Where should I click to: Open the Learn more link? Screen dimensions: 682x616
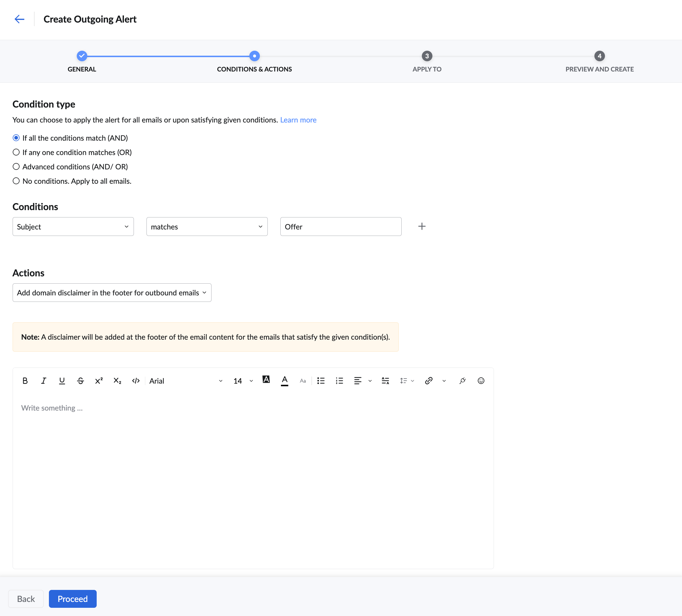(298, 120)
